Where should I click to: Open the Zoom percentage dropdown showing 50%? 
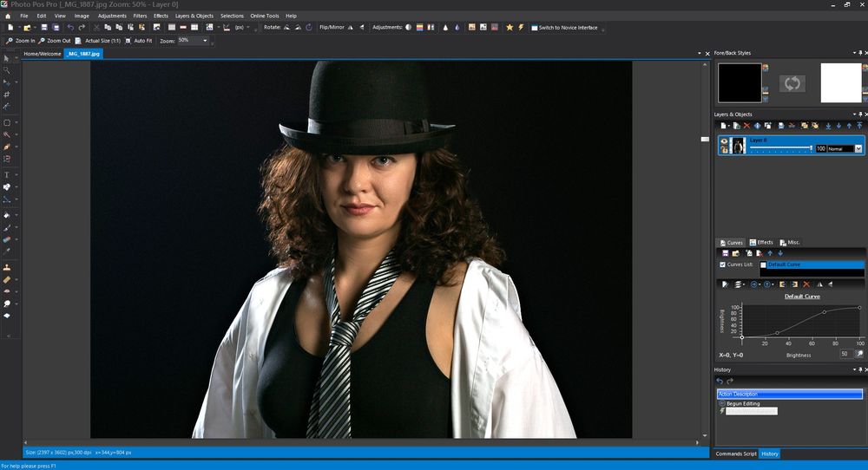click(205, 41)
